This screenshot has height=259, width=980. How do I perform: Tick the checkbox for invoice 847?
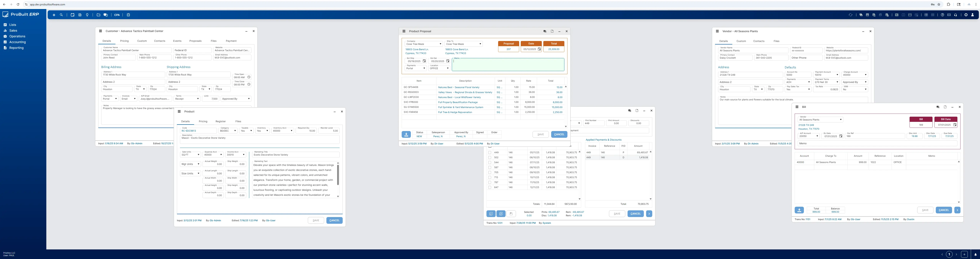(490, 187)
